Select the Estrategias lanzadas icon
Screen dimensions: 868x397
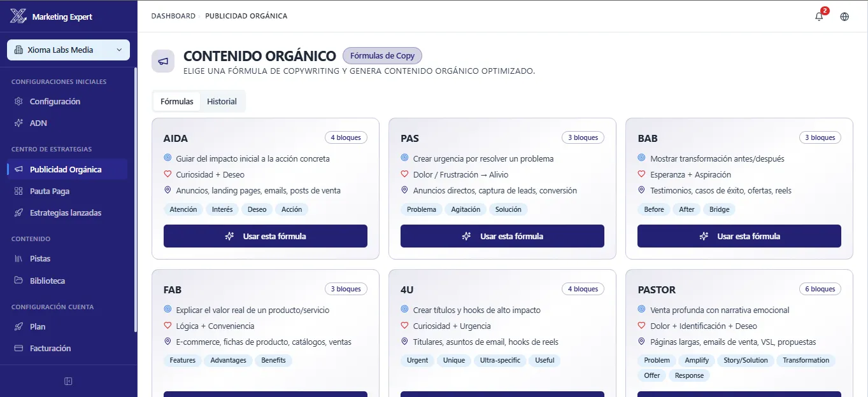tap(20, 212)
